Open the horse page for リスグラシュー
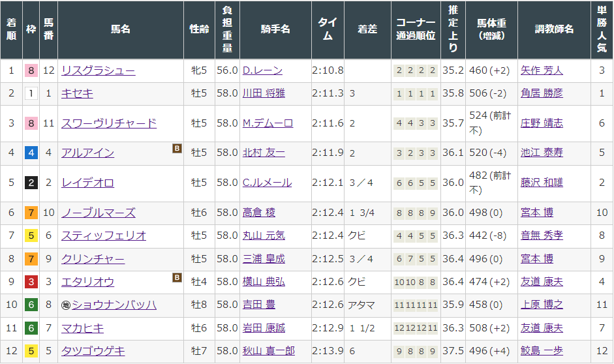 [99, 71]
